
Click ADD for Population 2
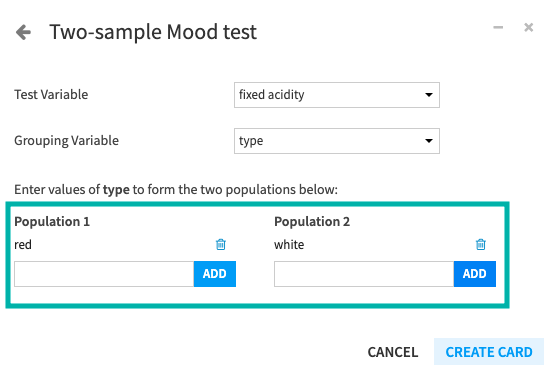tap(475, 274)
